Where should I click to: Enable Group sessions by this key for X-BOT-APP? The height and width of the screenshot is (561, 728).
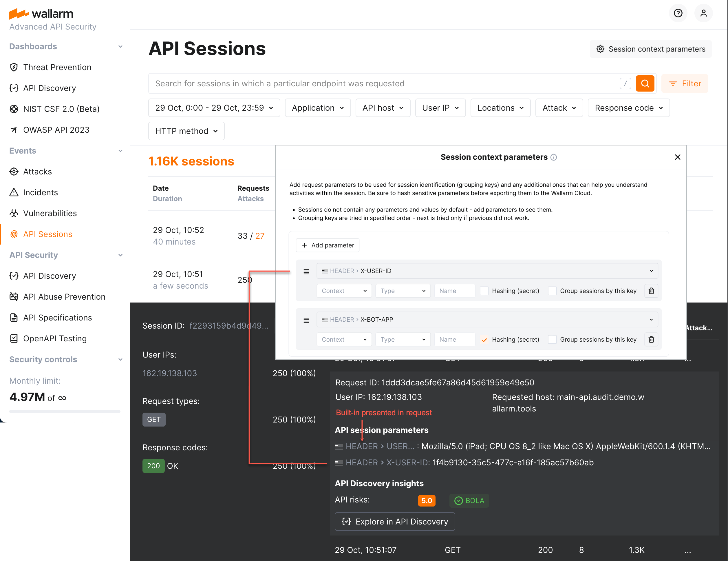pos(552,340)
